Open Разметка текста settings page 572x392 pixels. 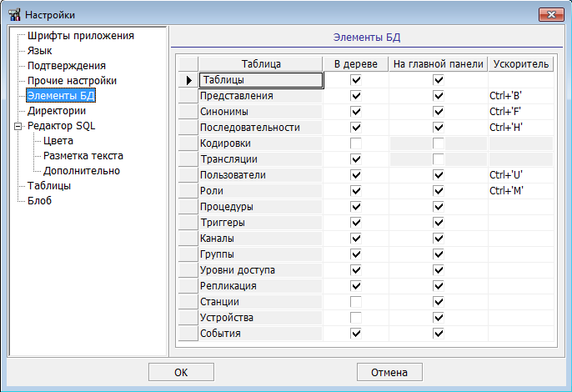83,156
